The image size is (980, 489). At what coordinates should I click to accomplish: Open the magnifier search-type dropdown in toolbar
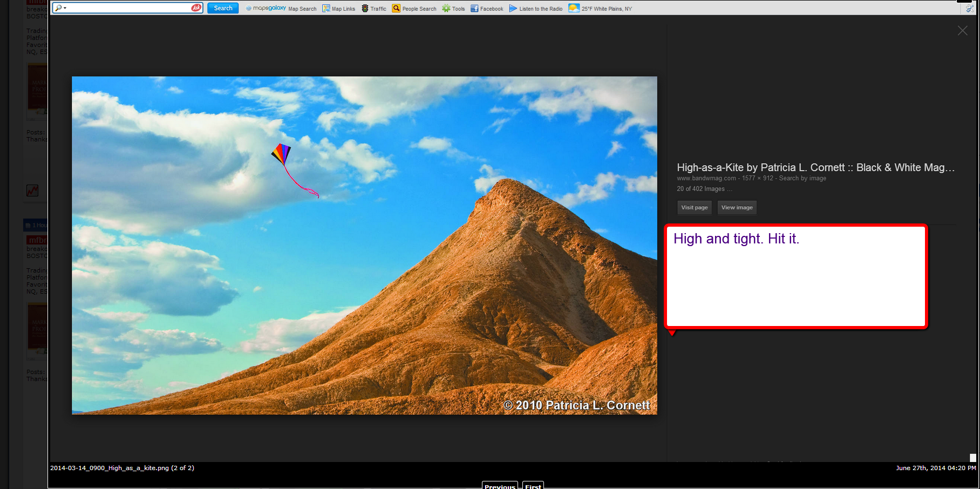click(x=60, y=8)
